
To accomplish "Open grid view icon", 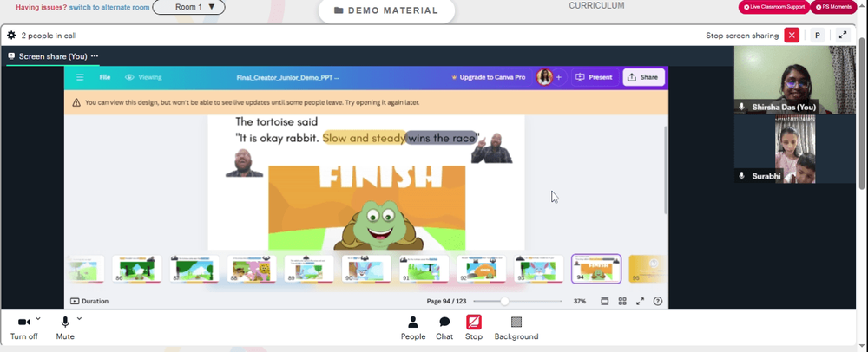I will [x=622, y=301].
